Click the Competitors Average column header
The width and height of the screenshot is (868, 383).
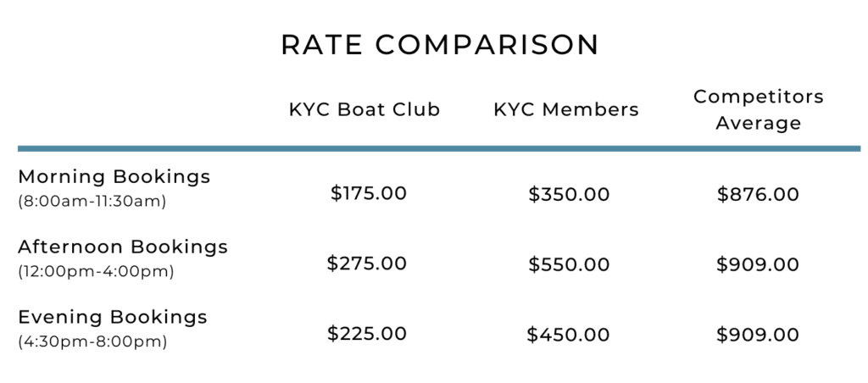coord(758,110)
